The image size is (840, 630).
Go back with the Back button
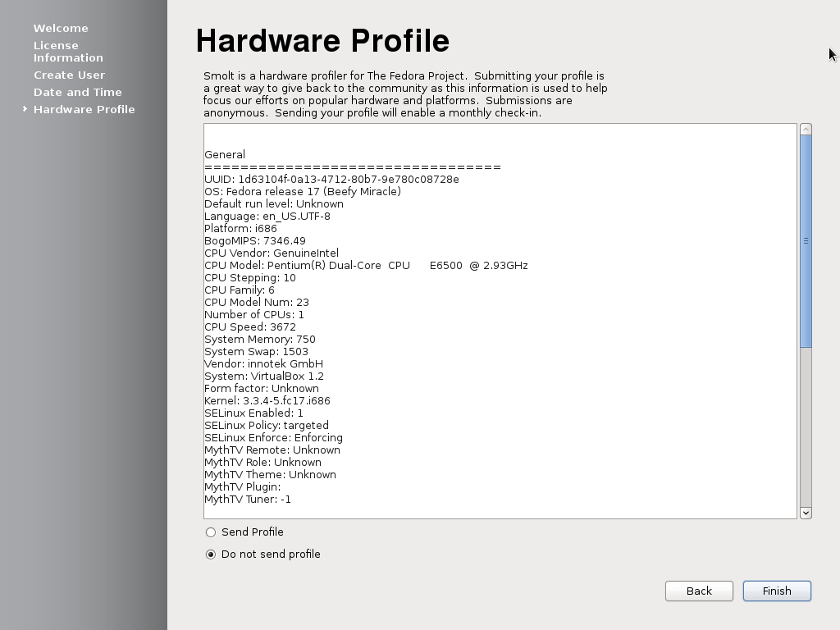click(699, 591)
